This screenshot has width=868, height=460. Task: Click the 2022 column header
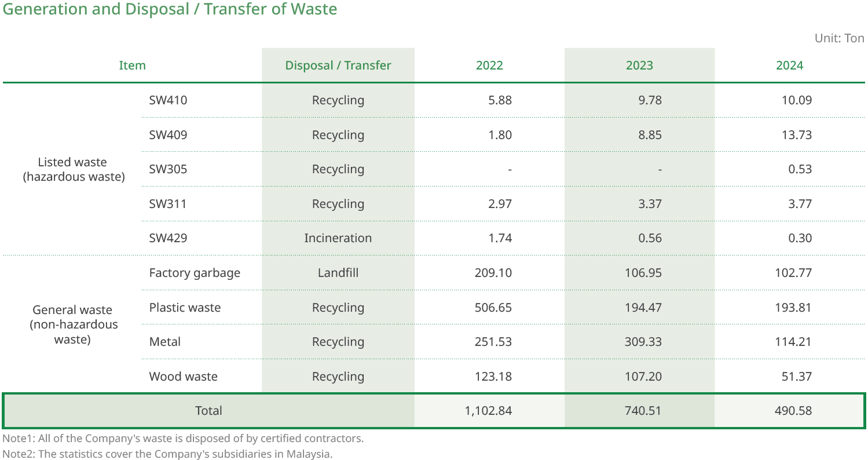point(489,65)
